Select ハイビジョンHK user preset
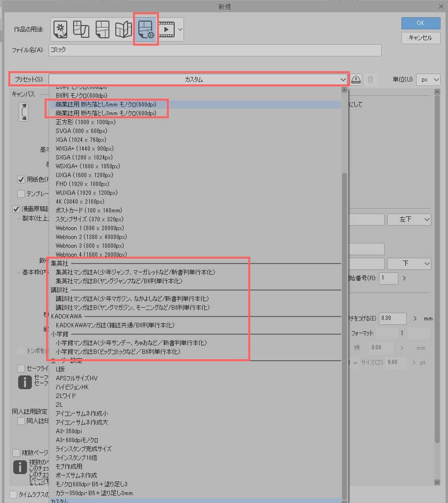The width and height of the screenshot is (448, 503). (x=195, y=387)
